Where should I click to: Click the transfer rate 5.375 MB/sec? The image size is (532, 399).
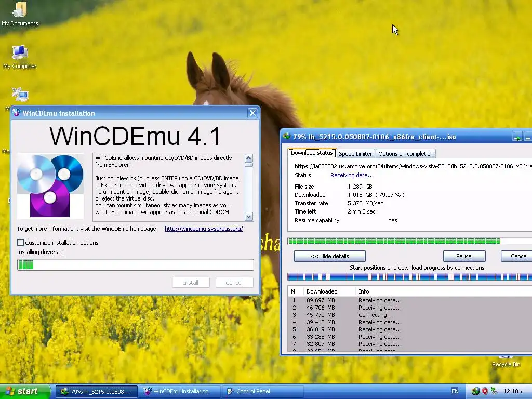pyautogui.click(x=365, y=203)
